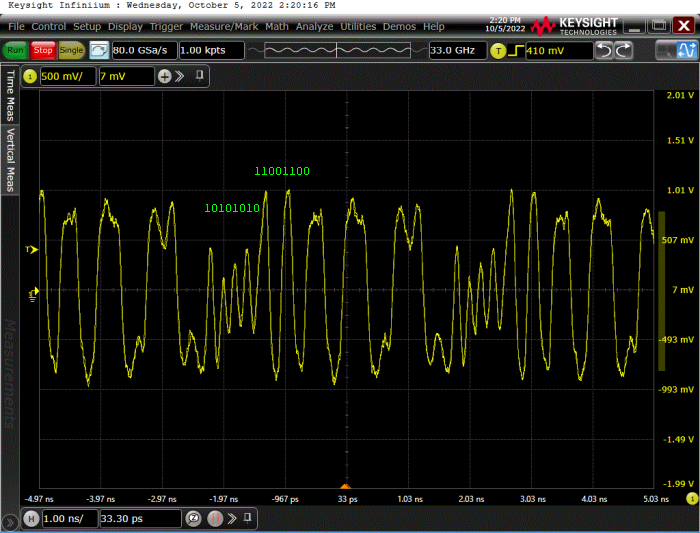Click the add channel plus icon
The height and width of the screenshot is (533, 700).
click(165, 76)
